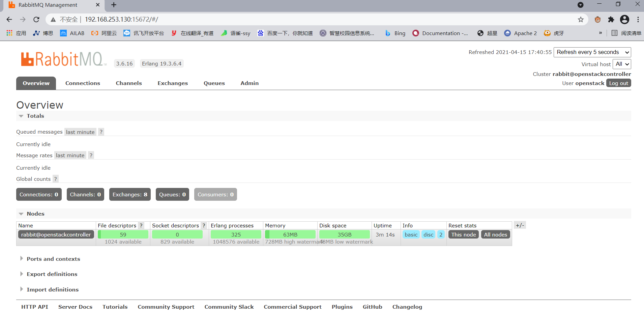Reload the RabbitMQ Management page

coord(36,20)
